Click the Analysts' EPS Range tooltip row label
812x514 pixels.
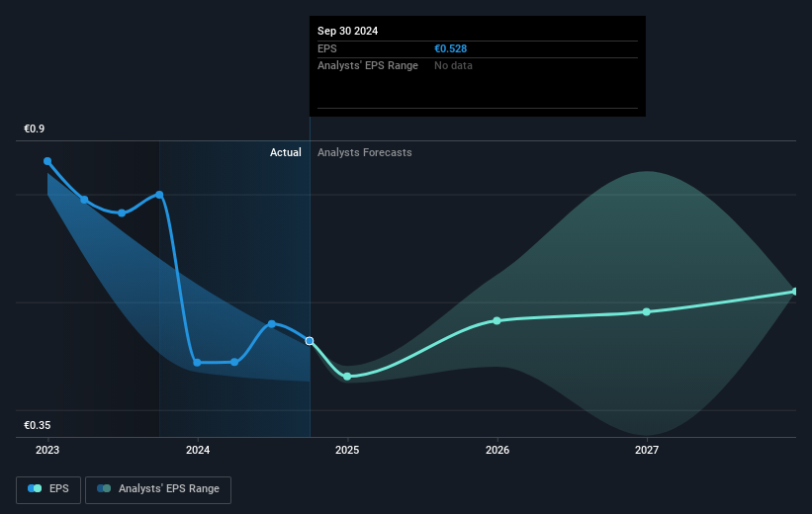[368, 66]
